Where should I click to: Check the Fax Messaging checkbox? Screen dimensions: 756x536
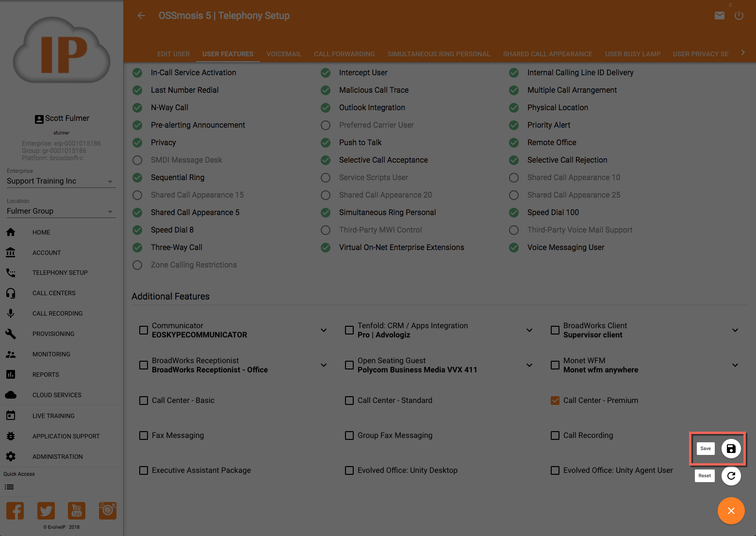(x=144, y=435)
